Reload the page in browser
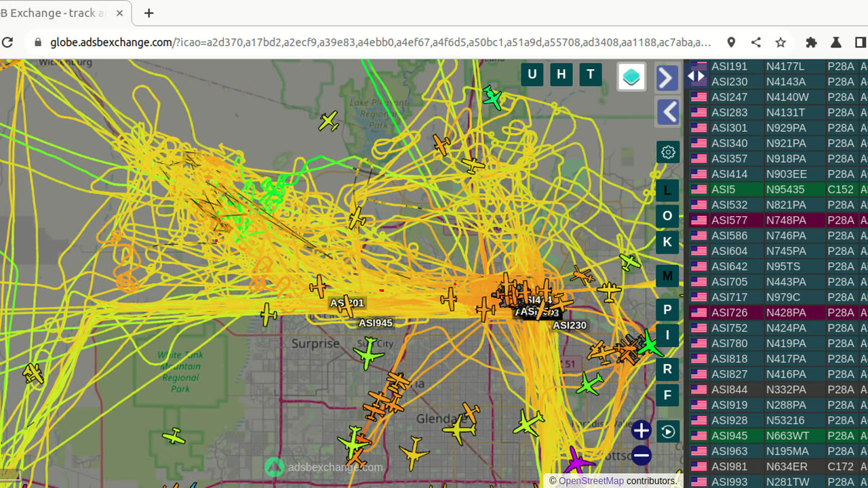The image size is (868, 488). click(7, 42)
